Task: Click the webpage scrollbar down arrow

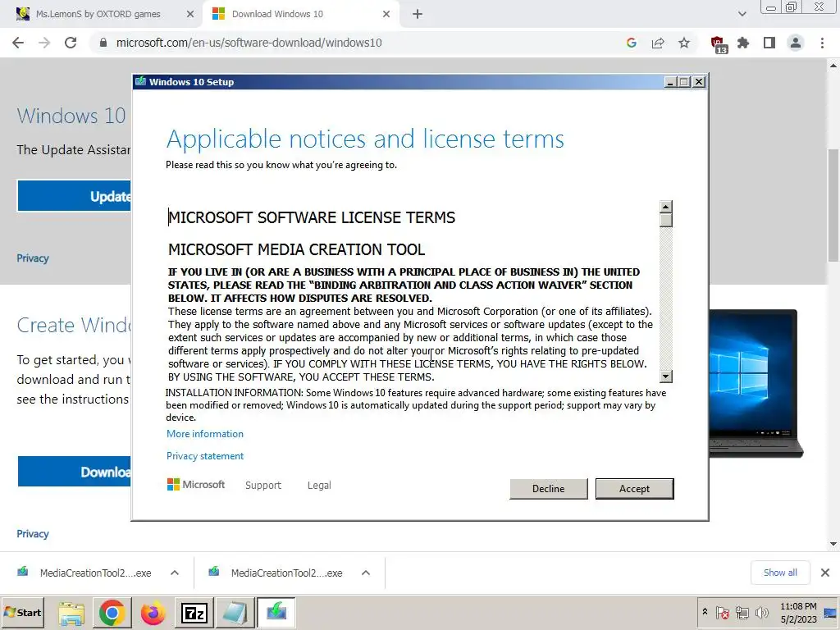Action: (833, 544)
